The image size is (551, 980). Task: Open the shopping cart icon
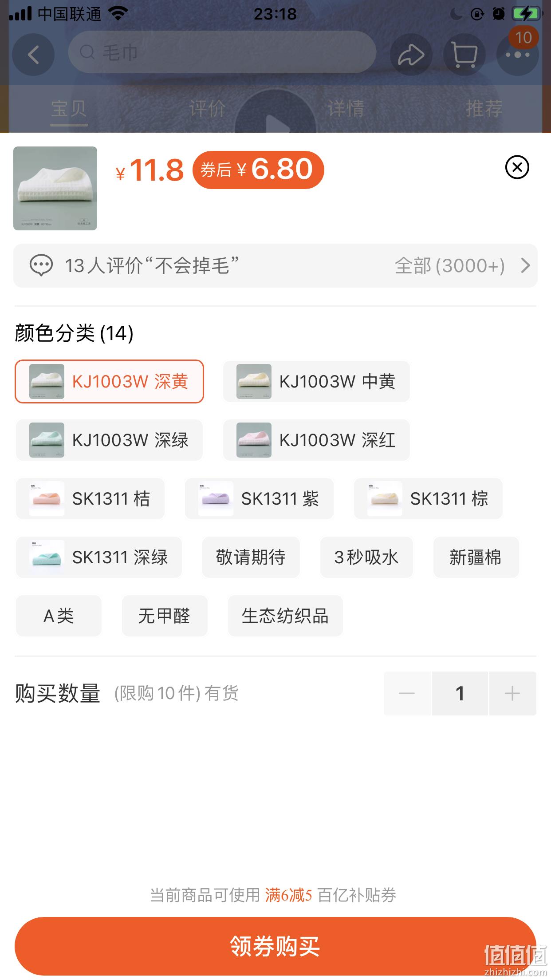(x=464, y=55)
